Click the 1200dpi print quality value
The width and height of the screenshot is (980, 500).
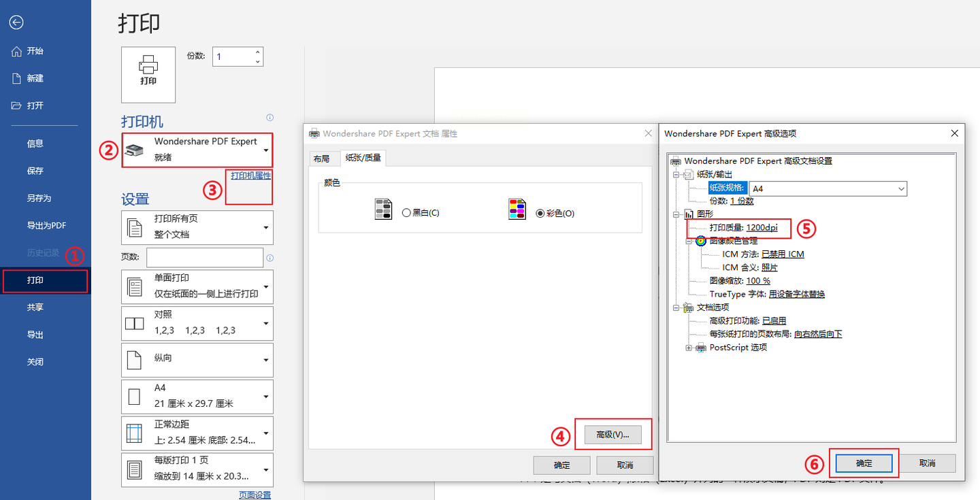point(762,228)
